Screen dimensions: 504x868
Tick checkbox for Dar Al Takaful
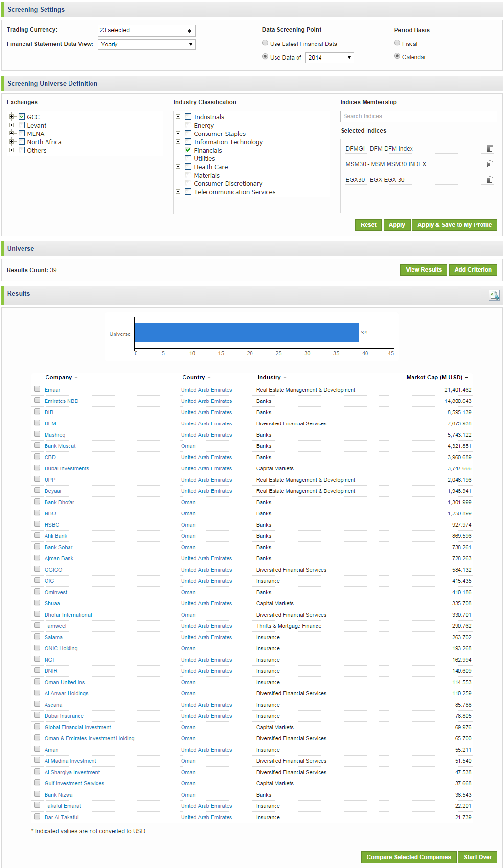point(37,817)
